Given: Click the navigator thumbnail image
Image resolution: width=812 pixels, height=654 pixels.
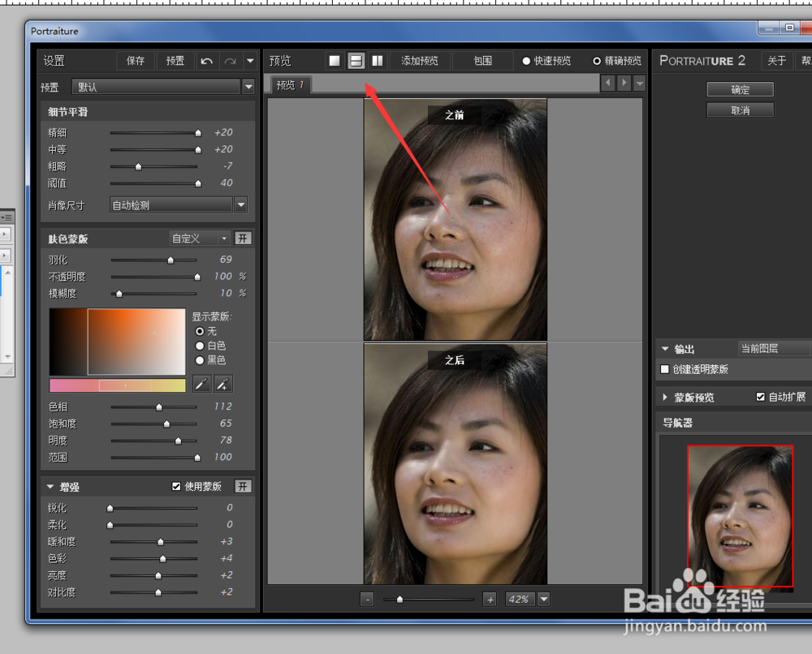Looking at the screenshot, I should (740, 516).
